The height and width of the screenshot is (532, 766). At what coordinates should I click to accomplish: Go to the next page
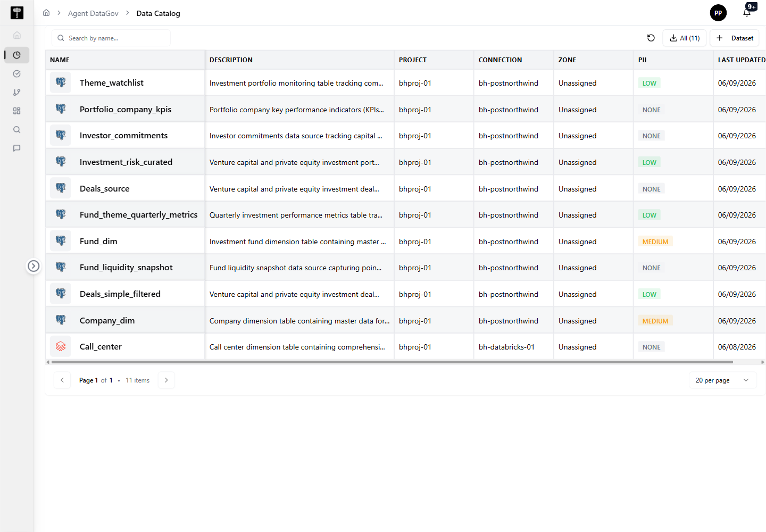pyautogui.click(x=166, y=380)
